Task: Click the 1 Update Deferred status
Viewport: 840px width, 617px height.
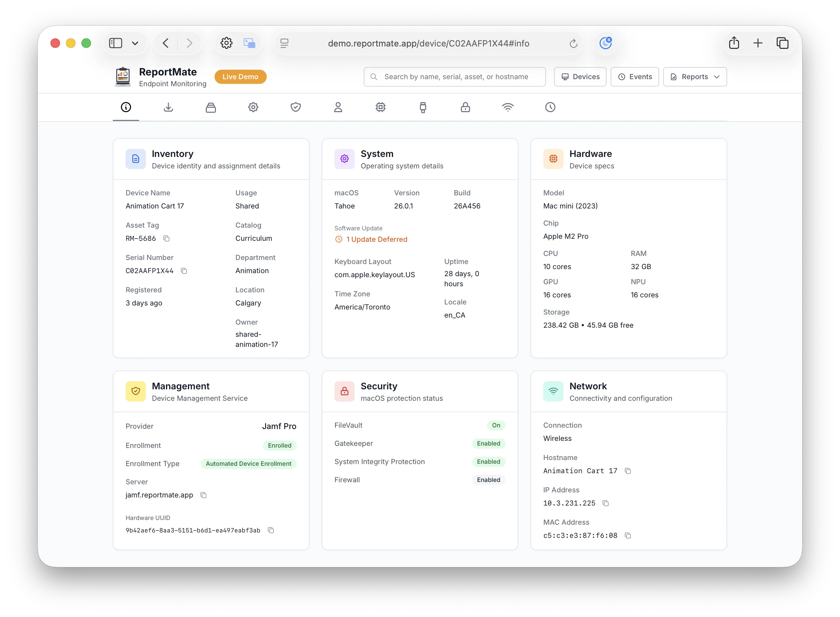Action: (x=371, y=239)
